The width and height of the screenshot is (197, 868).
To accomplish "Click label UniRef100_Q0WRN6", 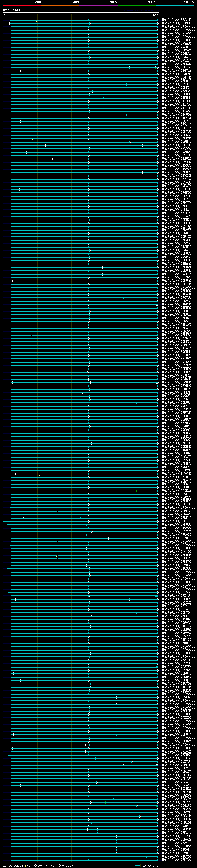I will coord(177,139).
